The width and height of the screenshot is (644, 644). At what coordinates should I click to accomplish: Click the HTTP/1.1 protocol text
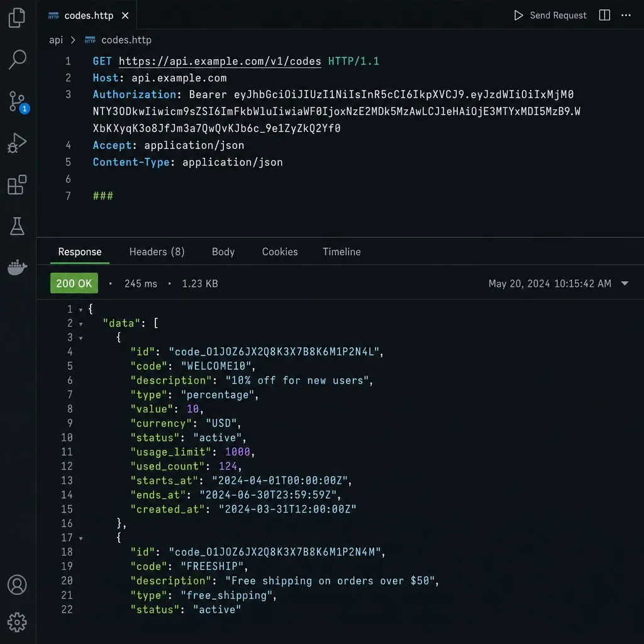point(353,61)
